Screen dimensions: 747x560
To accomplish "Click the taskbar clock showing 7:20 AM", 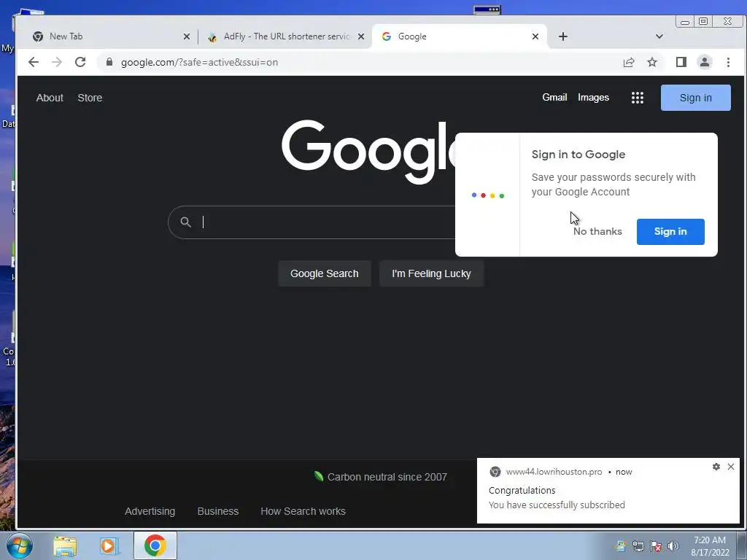I will coord(710,546).
